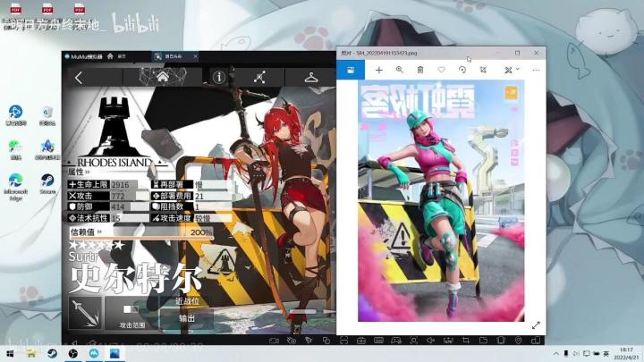Open the operator info (i) tab
The width and height of the screenshot is (644, 362).
click(219, 77)
